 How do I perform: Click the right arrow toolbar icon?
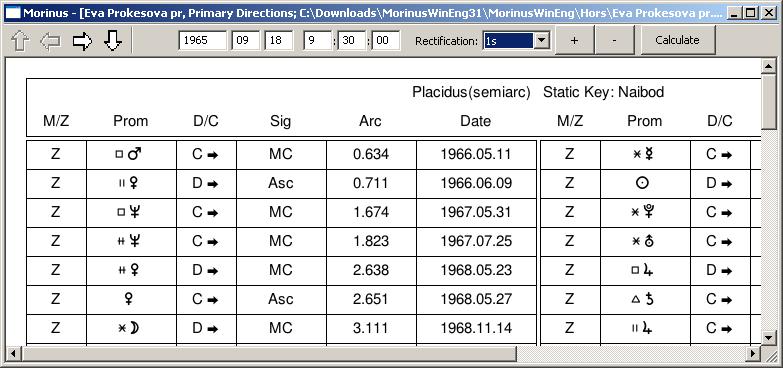click(82, 41)
